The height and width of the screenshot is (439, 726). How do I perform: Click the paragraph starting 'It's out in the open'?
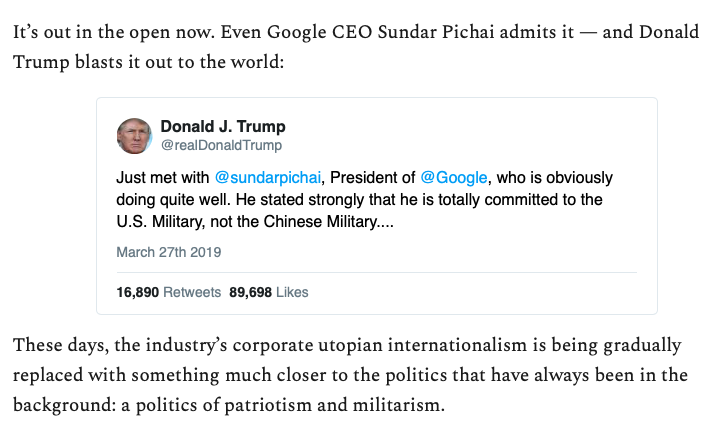(x=356, y=47)
